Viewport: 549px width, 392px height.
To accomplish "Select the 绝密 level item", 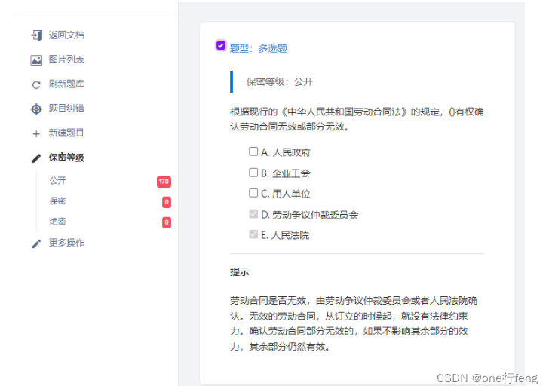I will pyautogui.click(x=58, y=222).
